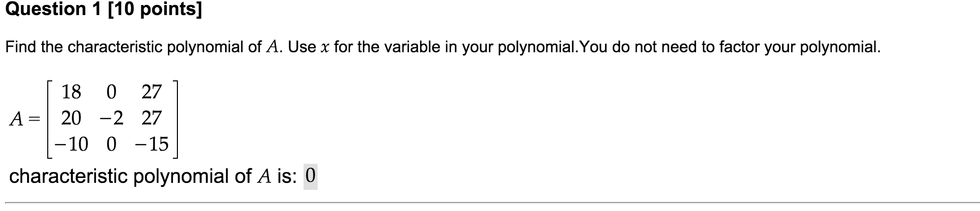980x211 pixels.
Task: Click the top-row matrix entry 0
Action: coord(112,92)
